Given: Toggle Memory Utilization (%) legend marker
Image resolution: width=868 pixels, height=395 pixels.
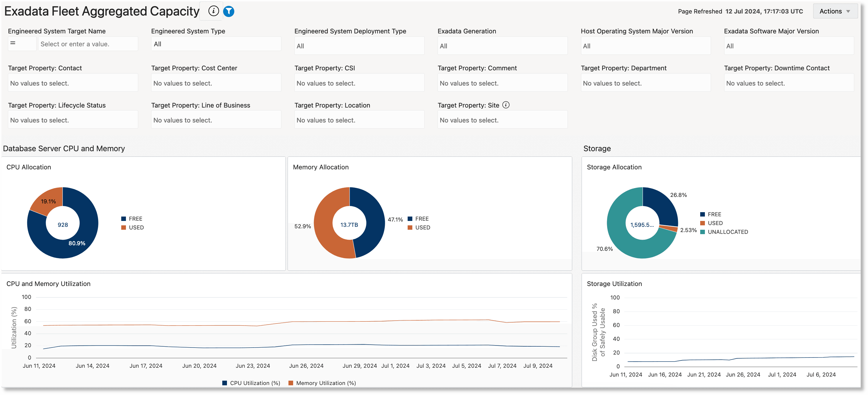Looking at the screenshot, I should click(291, 383).
